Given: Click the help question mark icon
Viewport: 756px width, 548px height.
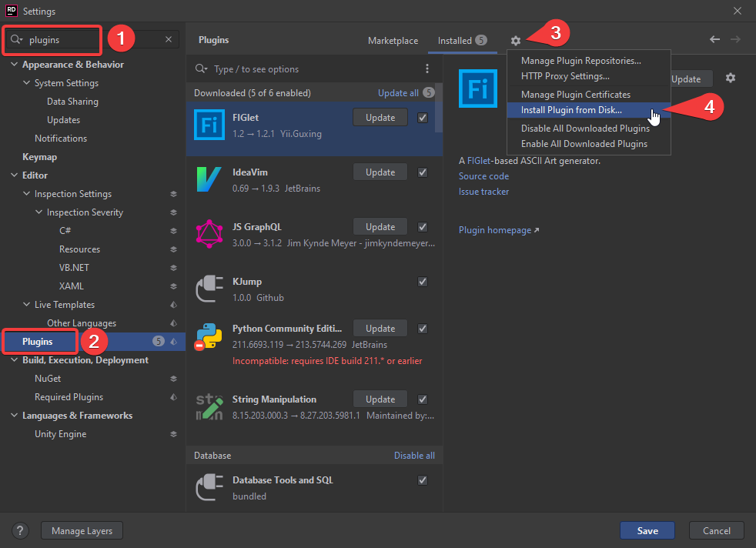Looking at the screenshot, I should 20,530.
